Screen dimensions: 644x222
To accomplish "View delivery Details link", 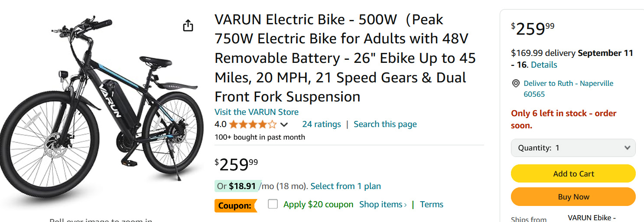I will pyautogui.click(x=544, y=65).
